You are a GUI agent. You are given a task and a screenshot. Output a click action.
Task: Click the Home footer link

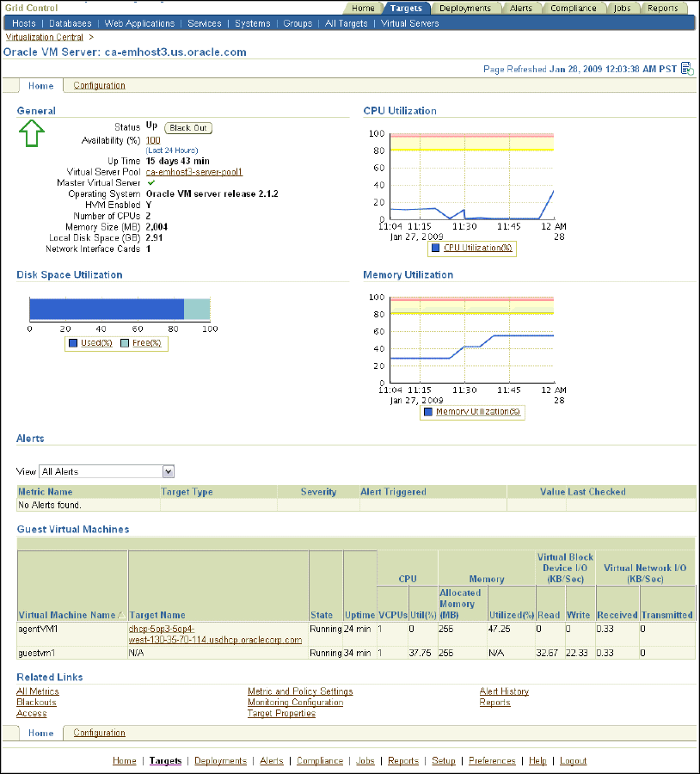[125, 761]
